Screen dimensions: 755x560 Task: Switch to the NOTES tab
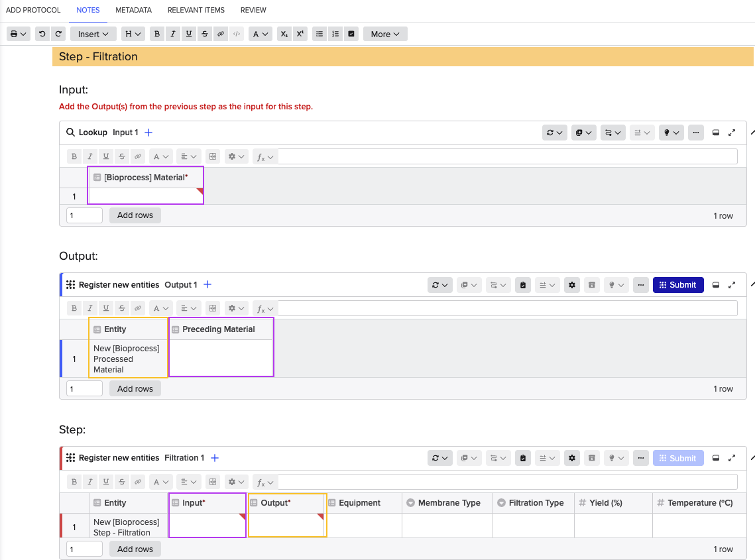click(x=88, y=10)
